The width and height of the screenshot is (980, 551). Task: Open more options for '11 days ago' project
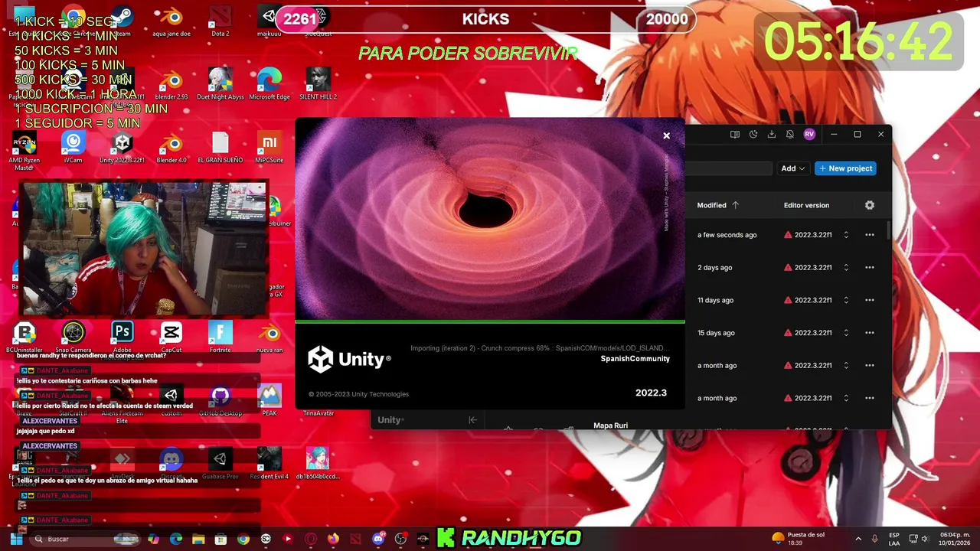click(870, 300)
